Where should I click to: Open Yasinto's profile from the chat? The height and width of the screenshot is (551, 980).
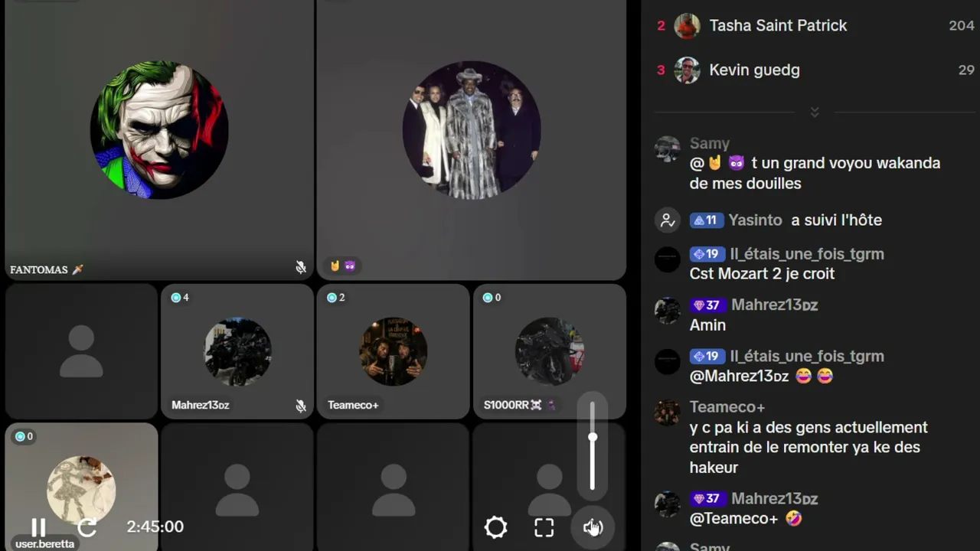pyautogui.click(x=756, y=220)
